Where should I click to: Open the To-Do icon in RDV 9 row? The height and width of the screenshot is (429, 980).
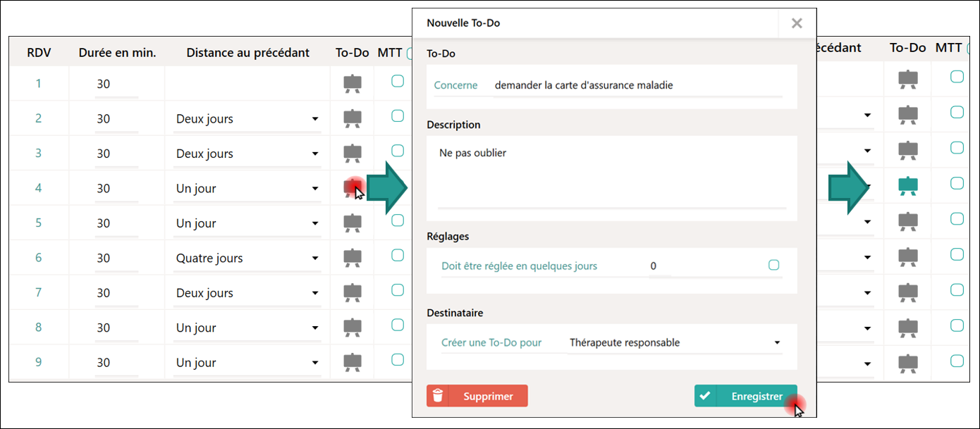[352, 362]
